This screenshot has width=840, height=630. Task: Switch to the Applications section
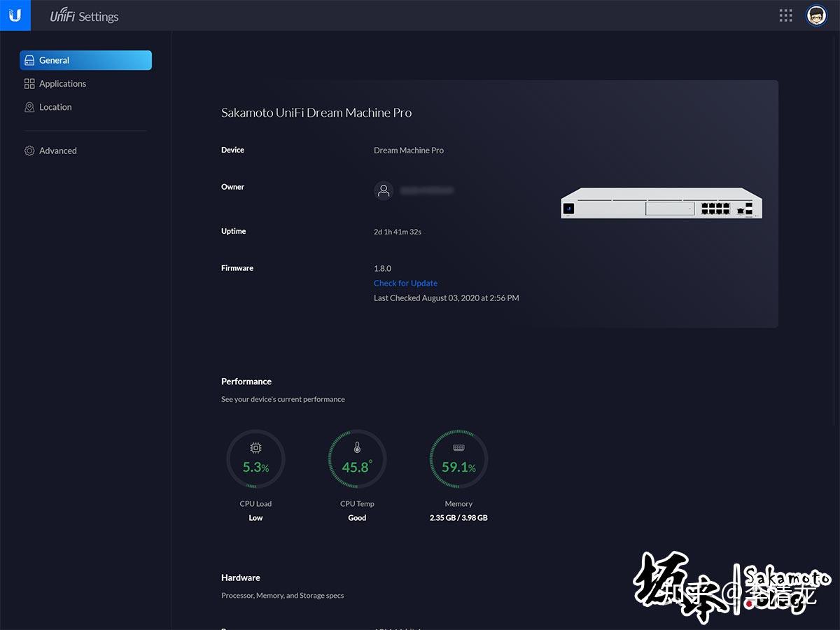63,83
